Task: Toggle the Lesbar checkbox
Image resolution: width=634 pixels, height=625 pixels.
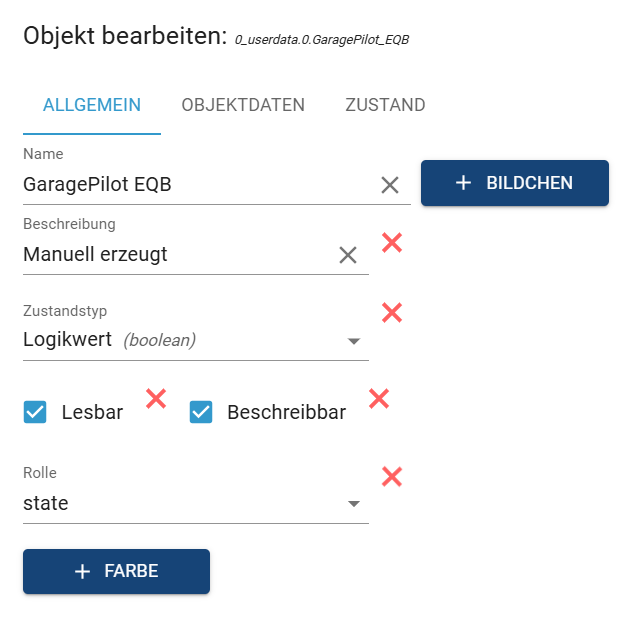Action: coord(35,412)
